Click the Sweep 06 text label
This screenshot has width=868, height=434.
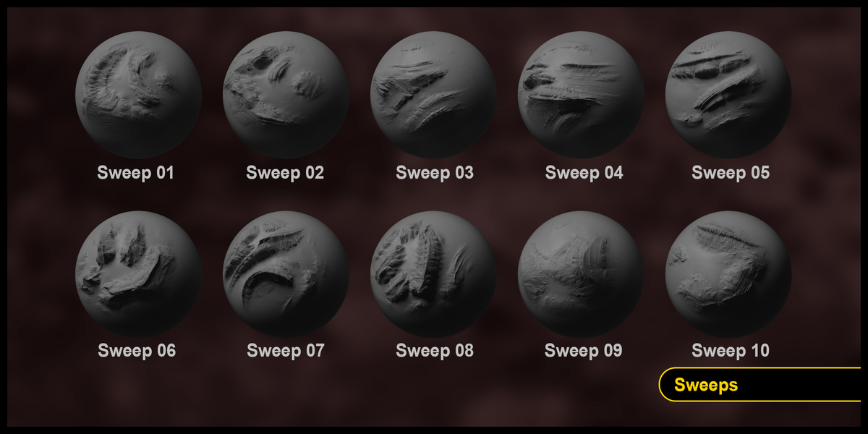[137, 352]
